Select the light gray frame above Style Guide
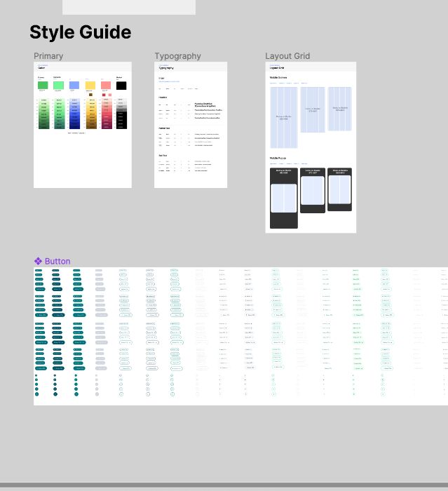Viewport: 448px width, 491px height. 129,7
